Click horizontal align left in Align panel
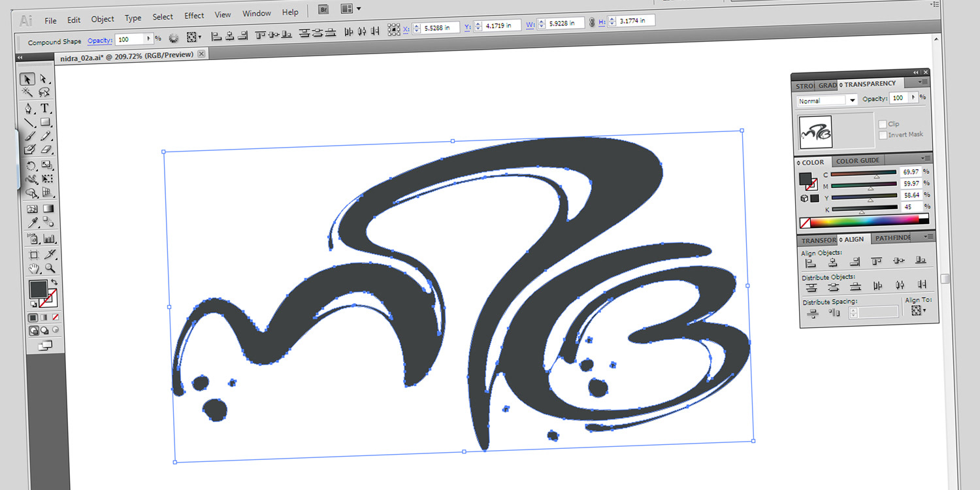Screen dimensions: 980x490 [x=811, y=263]
